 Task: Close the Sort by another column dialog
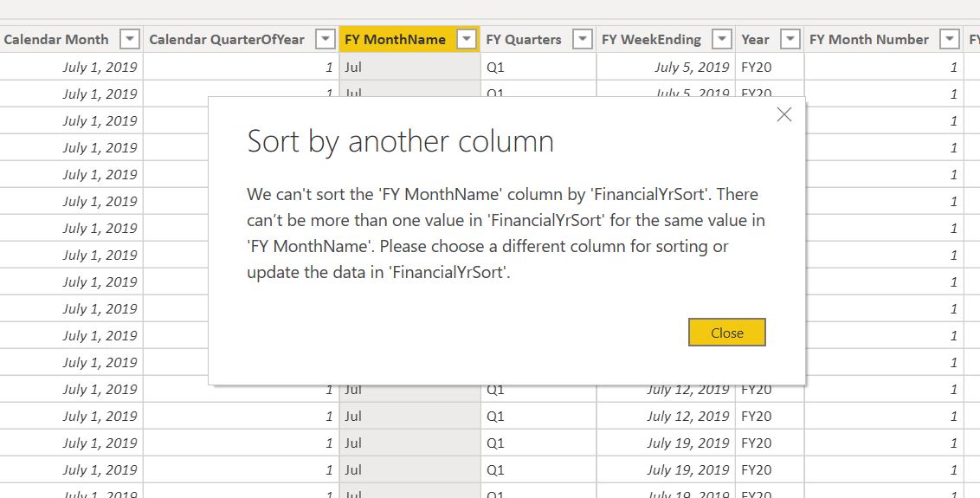coord(727,333)
